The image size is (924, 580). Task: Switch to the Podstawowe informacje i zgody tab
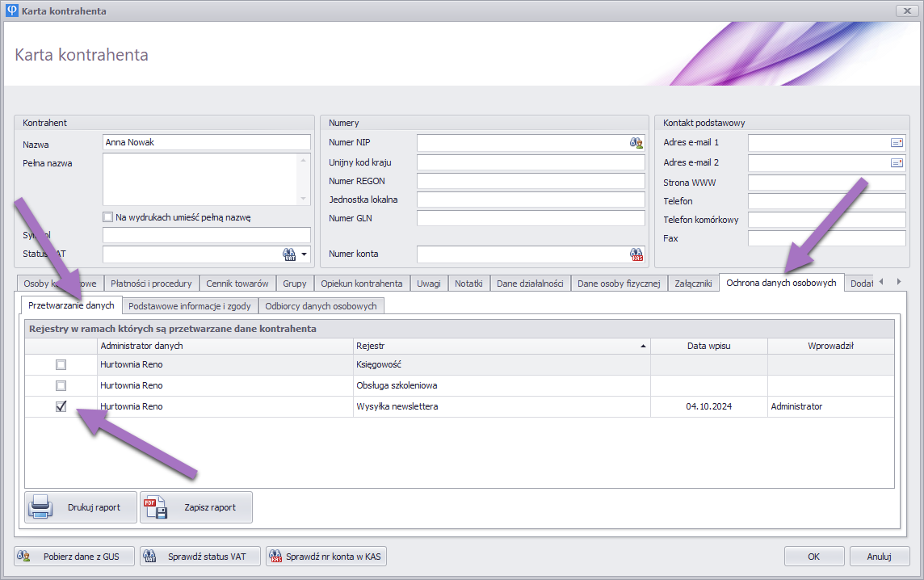click(191, 306)
